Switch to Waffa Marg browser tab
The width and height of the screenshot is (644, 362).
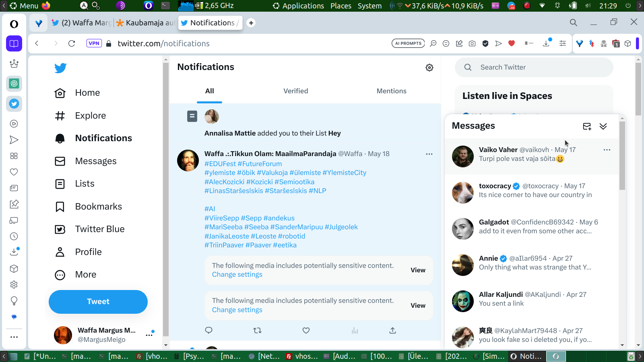pyautogui.click(x=82, y=23)
